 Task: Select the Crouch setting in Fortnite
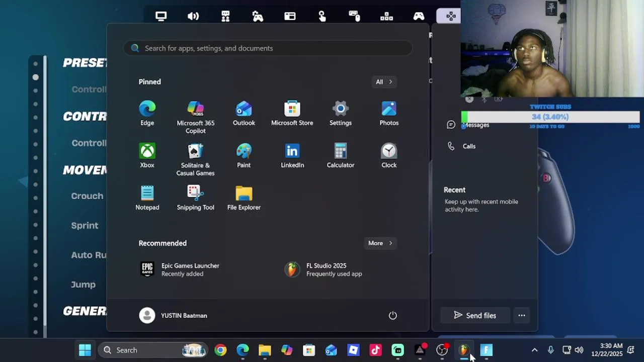click(x=87, y=196)
